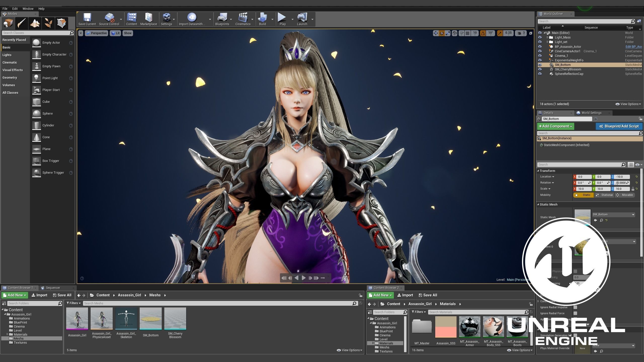Click Import in Content Browser 1

coord(39,295)
